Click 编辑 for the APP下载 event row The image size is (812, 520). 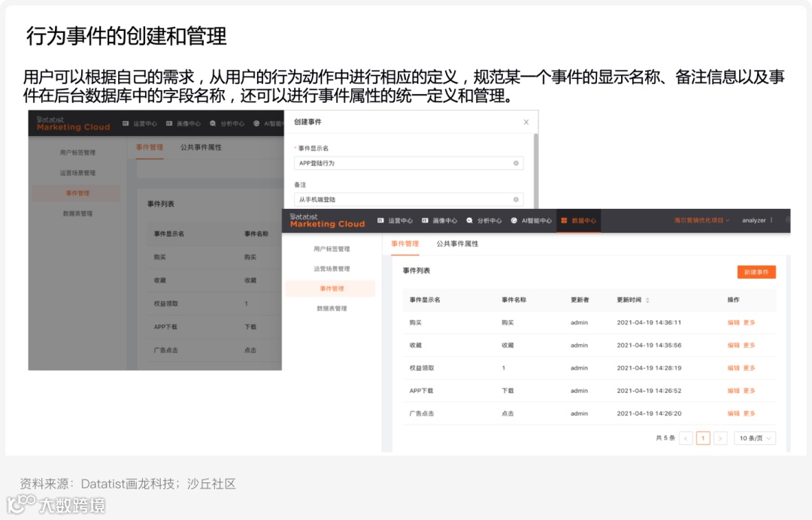(x=733, y=391)
